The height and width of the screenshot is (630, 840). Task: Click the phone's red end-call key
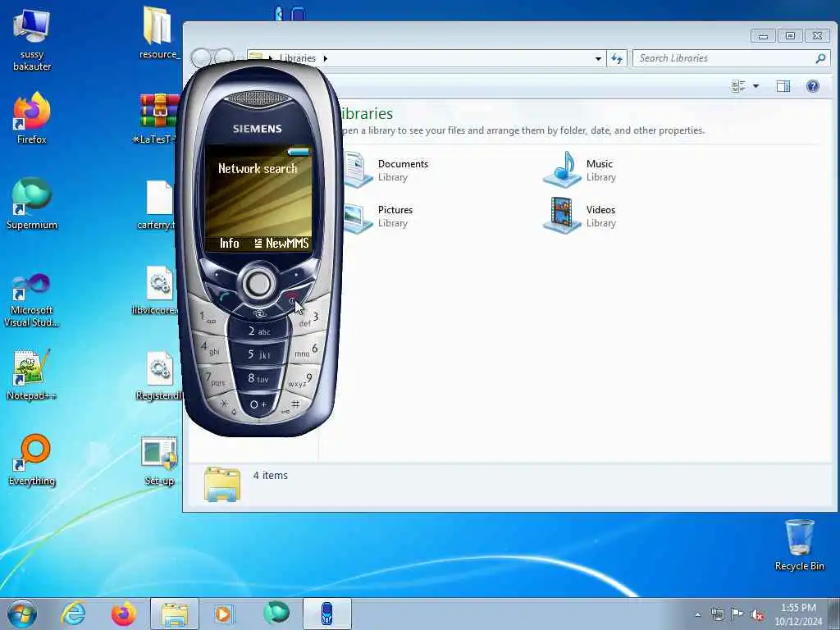click(292, 298)
